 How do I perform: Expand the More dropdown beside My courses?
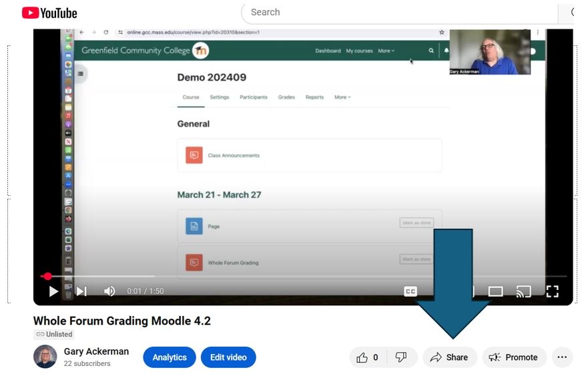click(386, 51)
